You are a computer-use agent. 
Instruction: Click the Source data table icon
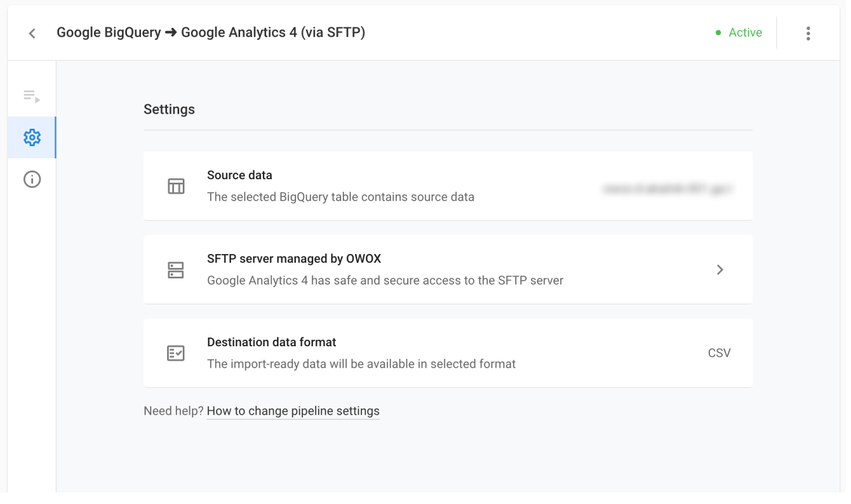tap(176, 186)
